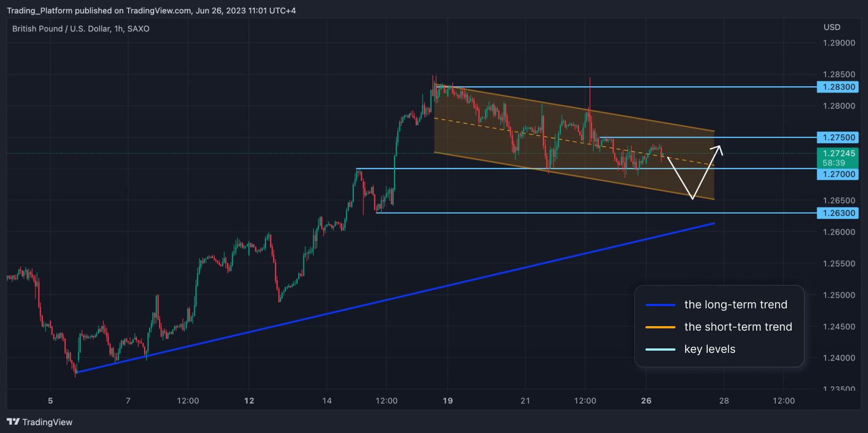Click the 1.26500 price axis label
The image size is (868, 433).
(839, 200)
